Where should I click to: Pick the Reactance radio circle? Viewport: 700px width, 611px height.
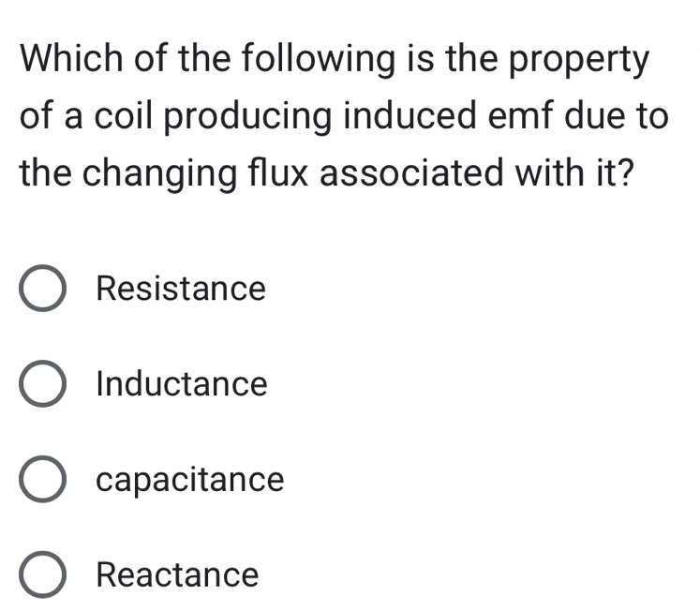pyautogui.click(x=42, y=574)
